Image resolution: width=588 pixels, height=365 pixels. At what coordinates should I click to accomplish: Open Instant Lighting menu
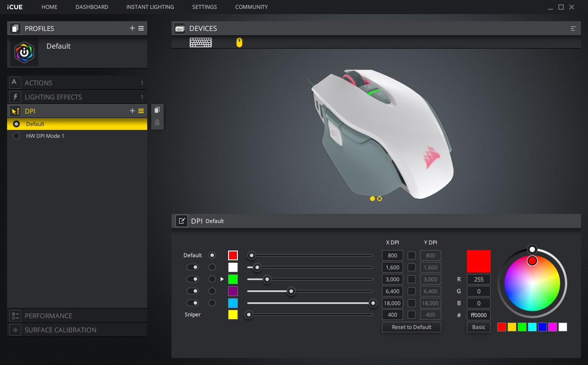tap(150, 7)
